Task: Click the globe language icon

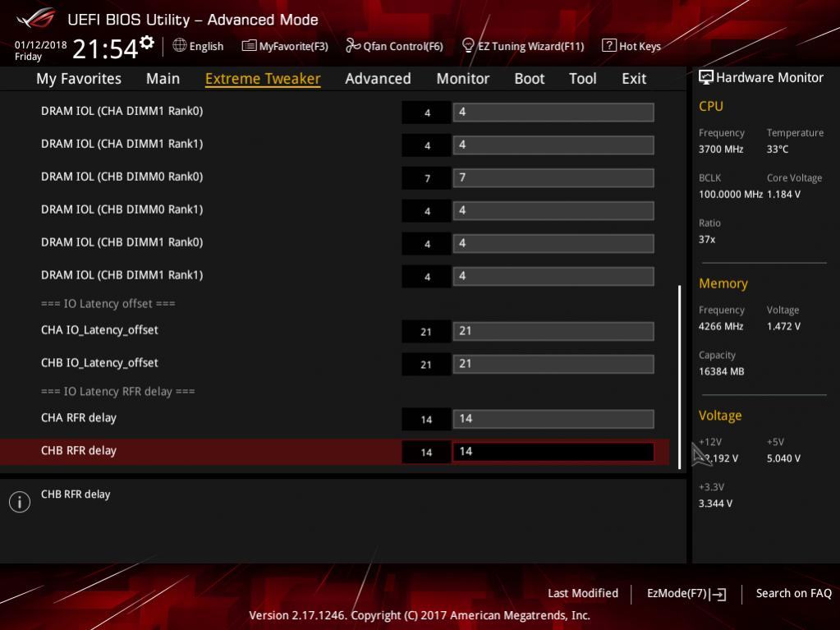Action: tap(180, 45)
